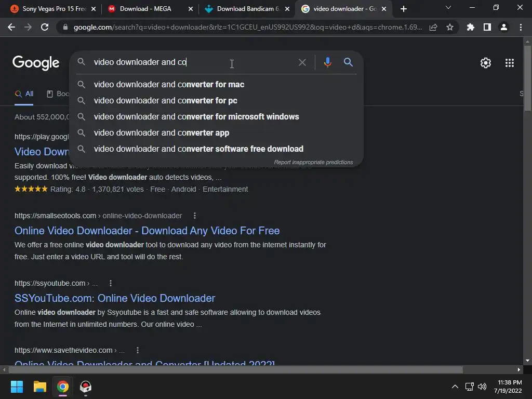Open the Windows Start menu
This screenshot has height=399, width=532.
click(x=17, y=387)
